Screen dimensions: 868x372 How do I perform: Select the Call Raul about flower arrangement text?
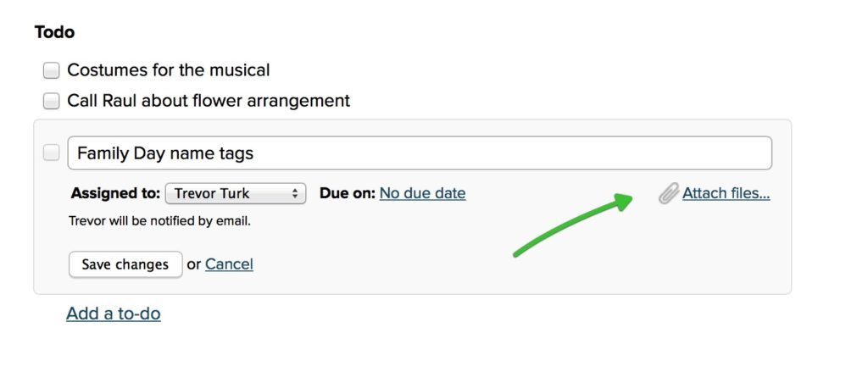[x=209, y=101]
